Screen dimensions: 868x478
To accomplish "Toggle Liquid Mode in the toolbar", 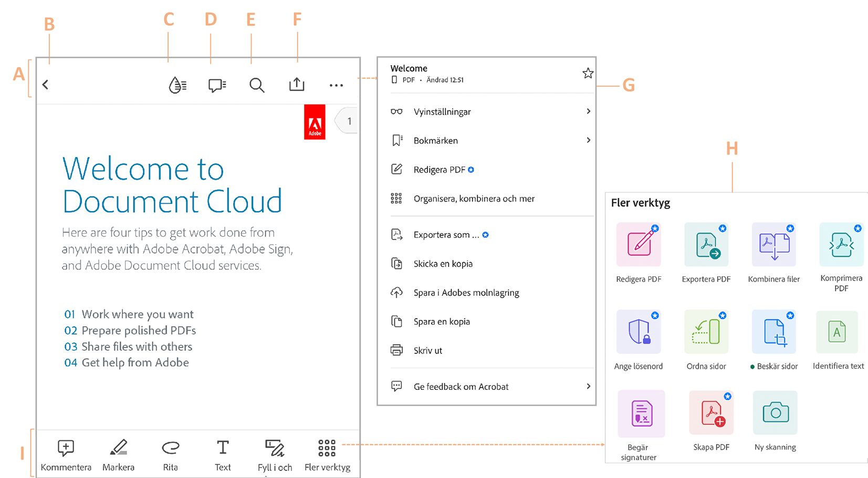I will pyautogui.click(x=177, y=85).
